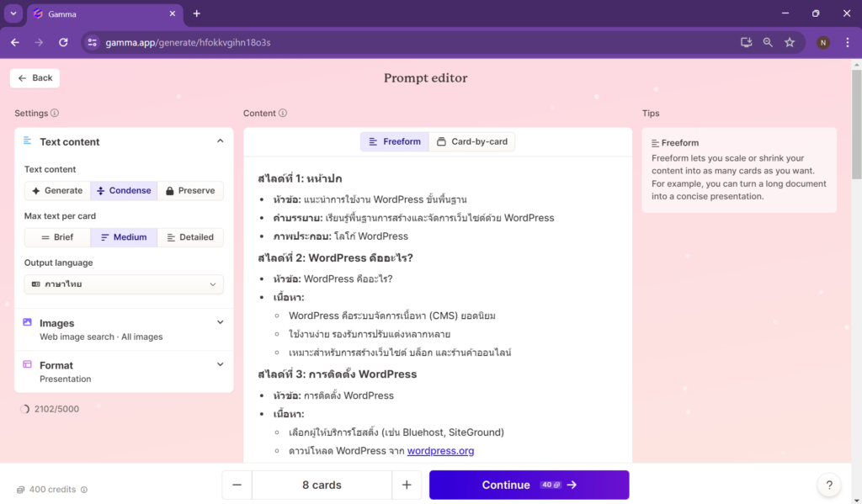Viewport: 862px width, 504px height.
Task: Set max text per card to Brief
Action: 57,237
